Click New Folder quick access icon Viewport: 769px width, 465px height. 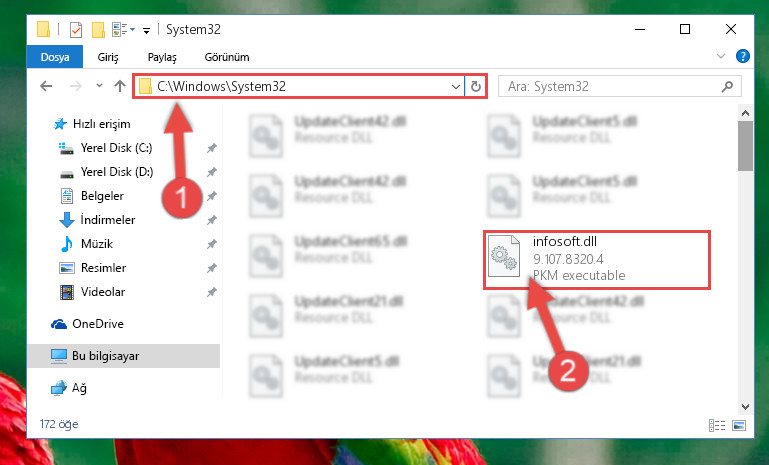point(99,30)
